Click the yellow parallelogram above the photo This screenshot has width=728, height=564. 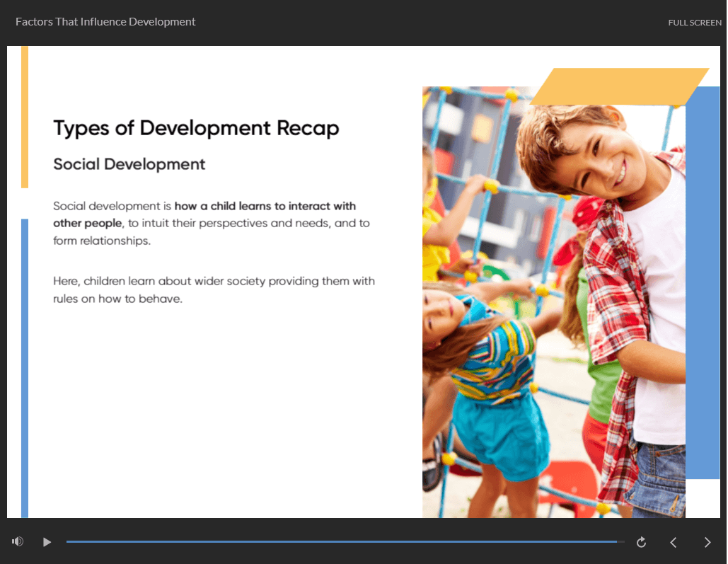[x=619, y=86]
